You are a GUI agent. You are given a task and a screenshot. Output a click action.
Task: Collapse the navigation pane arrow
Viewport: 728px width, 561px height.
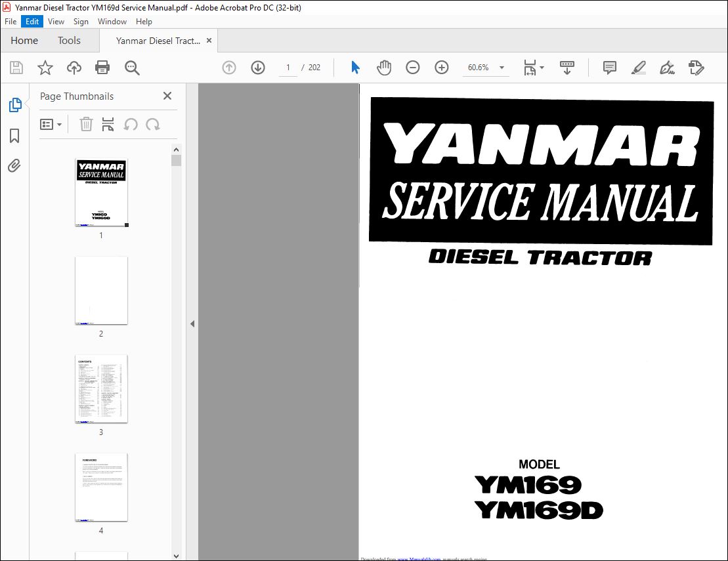coord(192,324)
